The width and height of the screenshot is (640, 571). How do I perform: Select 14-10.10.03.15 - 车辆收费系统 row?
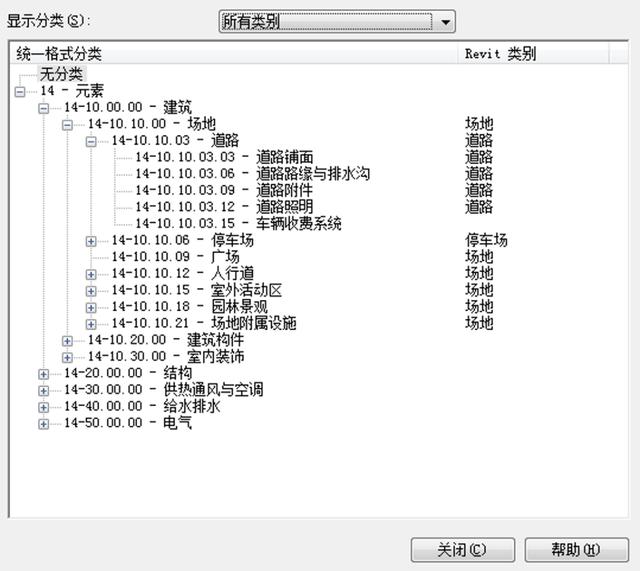(238, 224)
